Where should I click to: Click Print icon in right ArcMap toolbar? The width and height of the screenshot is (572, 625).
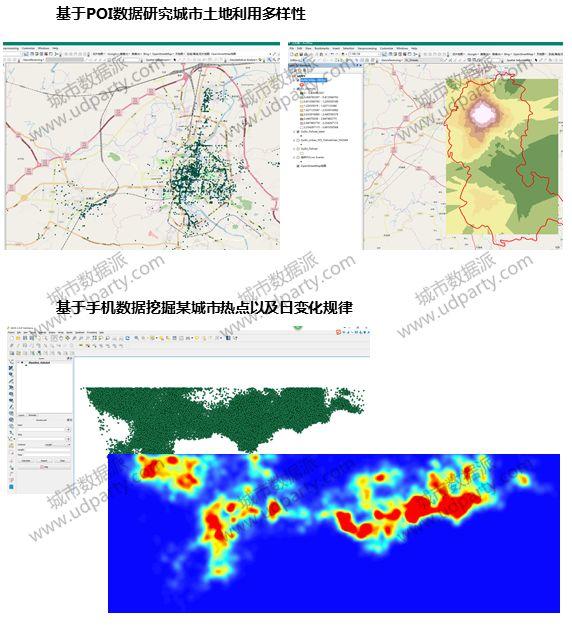305,54
